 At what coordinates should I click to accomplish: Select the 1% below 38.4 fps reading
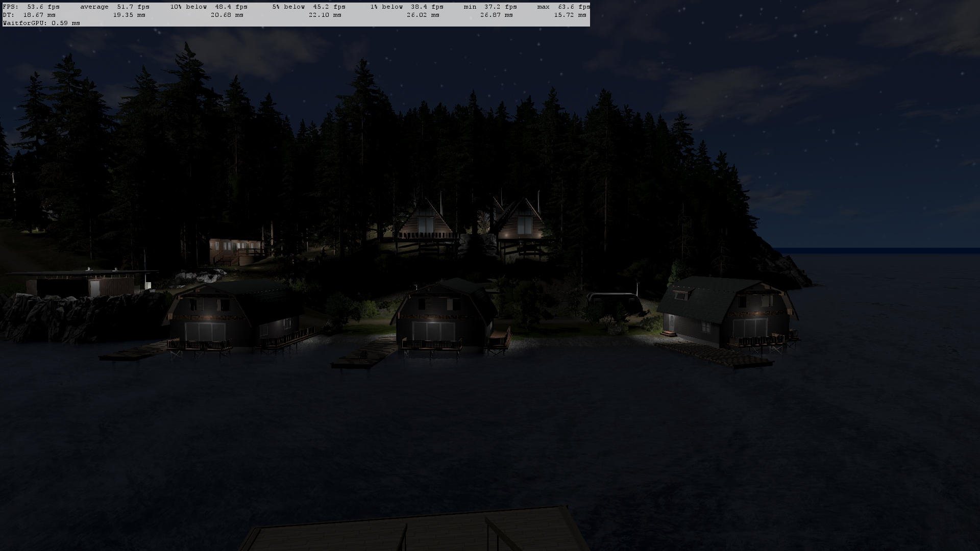coord(407,7)
